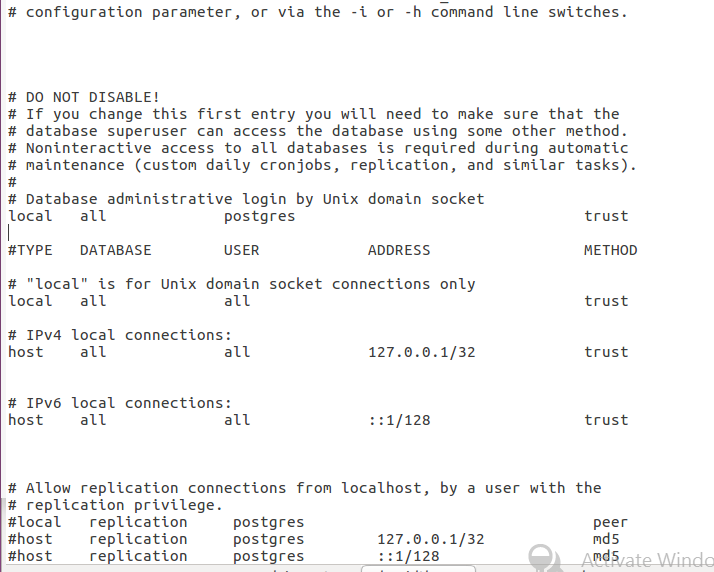
Task: Click 'trust' on the IPv6 host line
Action: (x=606, y=420)
